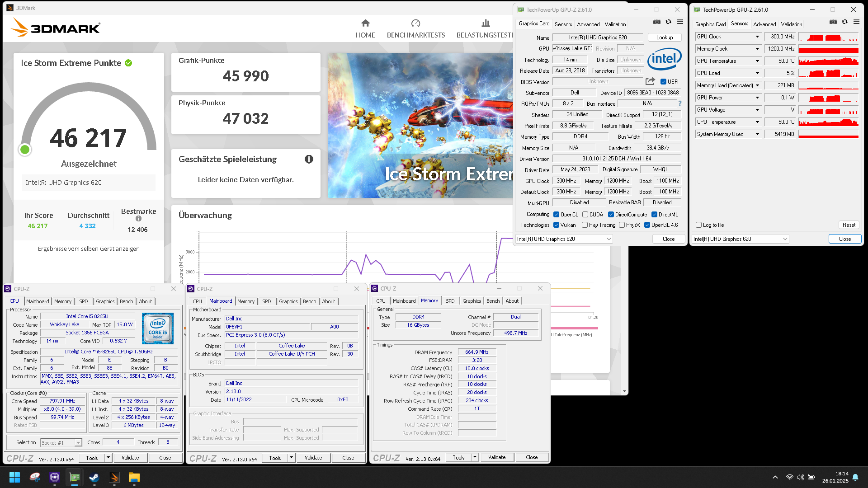The width and height of the screenshot is (868, 488).
Task: Click the GPU Clock sensor graph
Action: click(x=828, y=37)
